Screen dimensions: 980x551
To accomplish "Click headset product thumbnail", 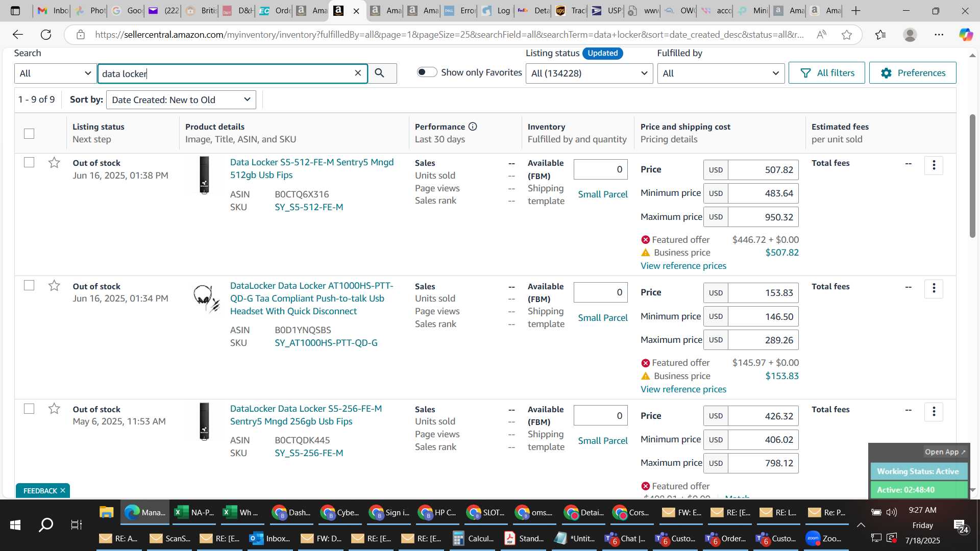I will [x=206, y=298].
